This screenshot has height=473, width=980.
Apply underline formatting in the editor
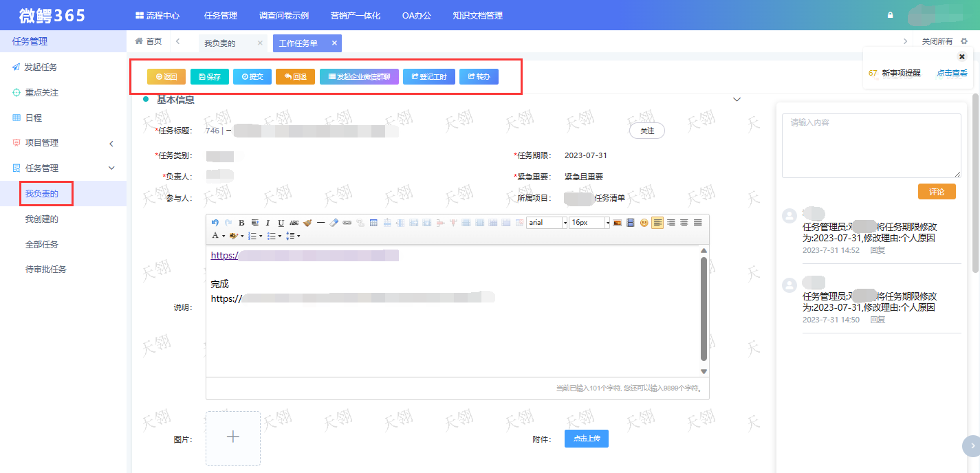pos(281,223)
